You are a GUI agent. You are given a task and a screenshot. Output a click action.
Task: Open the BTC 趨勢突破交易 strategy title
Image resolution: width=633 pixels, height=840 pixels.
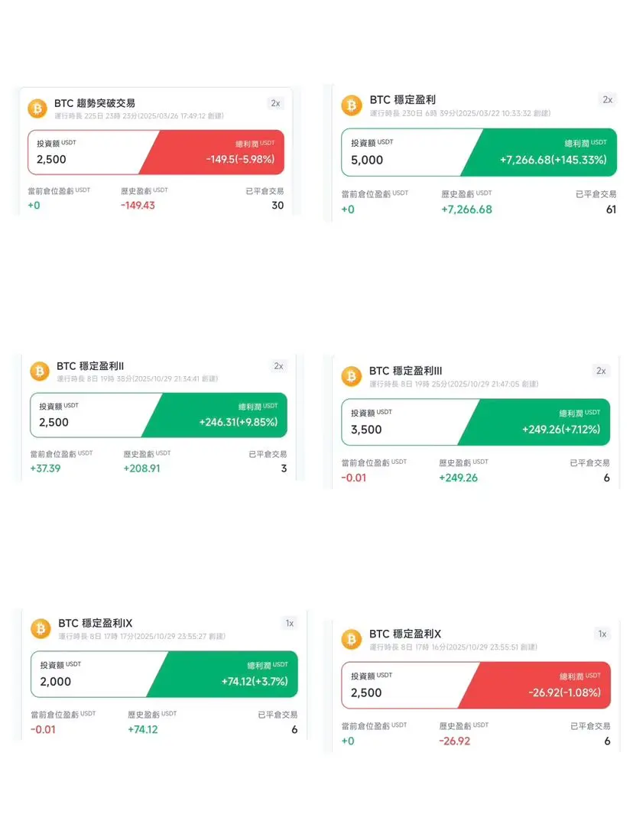click(x=95, y=102)
